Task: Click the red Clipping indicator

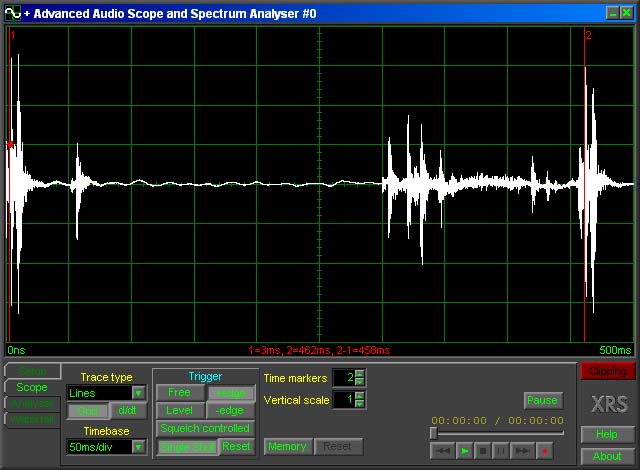Action: click(x=608, y=371)
